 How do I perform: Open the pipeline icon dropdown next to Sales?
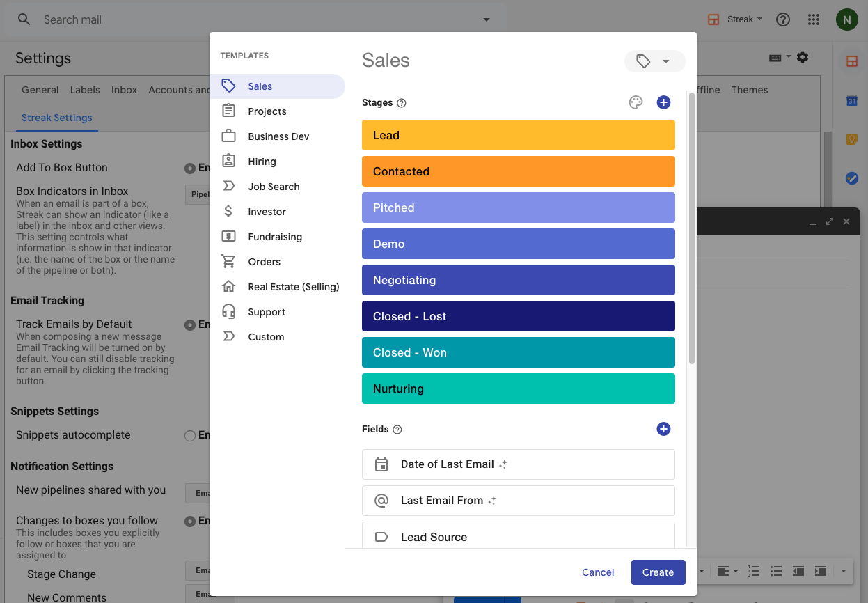click(654, 61)
